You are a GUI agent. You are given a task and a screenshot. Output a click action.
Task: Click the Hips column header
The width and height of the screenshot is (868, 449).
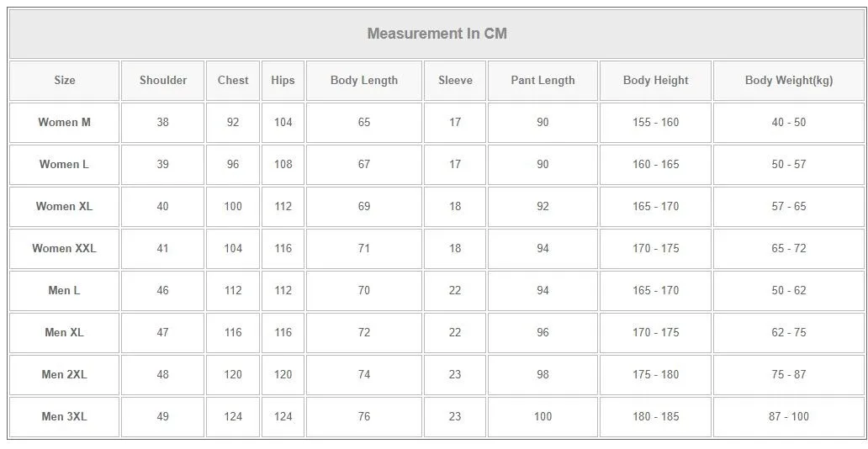(x=283, y=81)
